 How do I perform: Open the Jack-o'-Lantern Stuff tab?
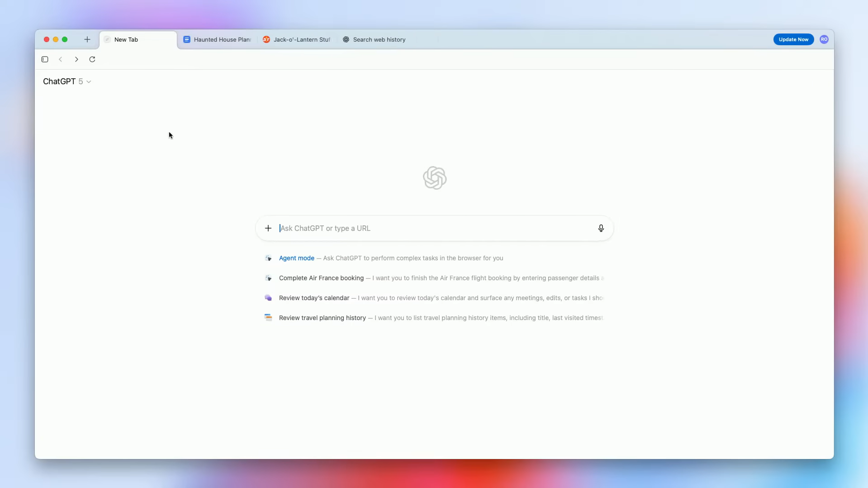[296, 40]
